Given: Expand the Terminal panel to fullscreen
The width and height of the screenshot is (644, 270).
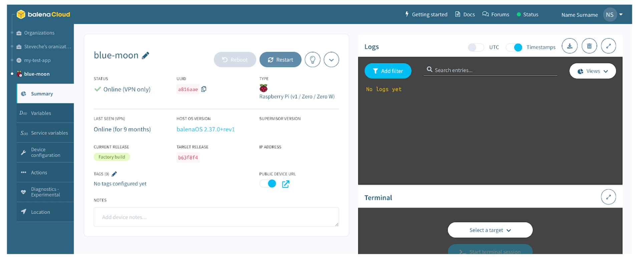Looking at the screenshot, I should pyautogui.click(x=608, y=197).
